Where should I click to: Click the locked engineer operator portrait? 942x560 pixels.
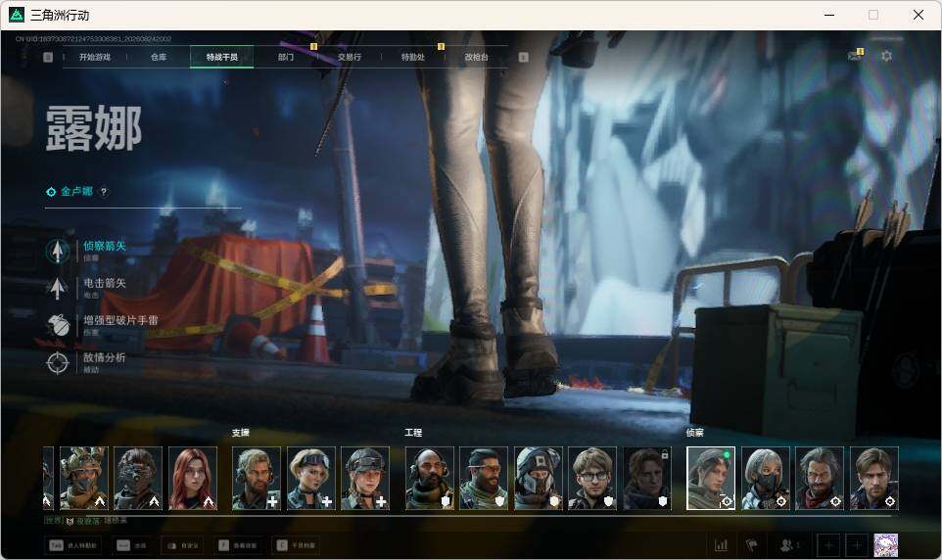point(647,479)
